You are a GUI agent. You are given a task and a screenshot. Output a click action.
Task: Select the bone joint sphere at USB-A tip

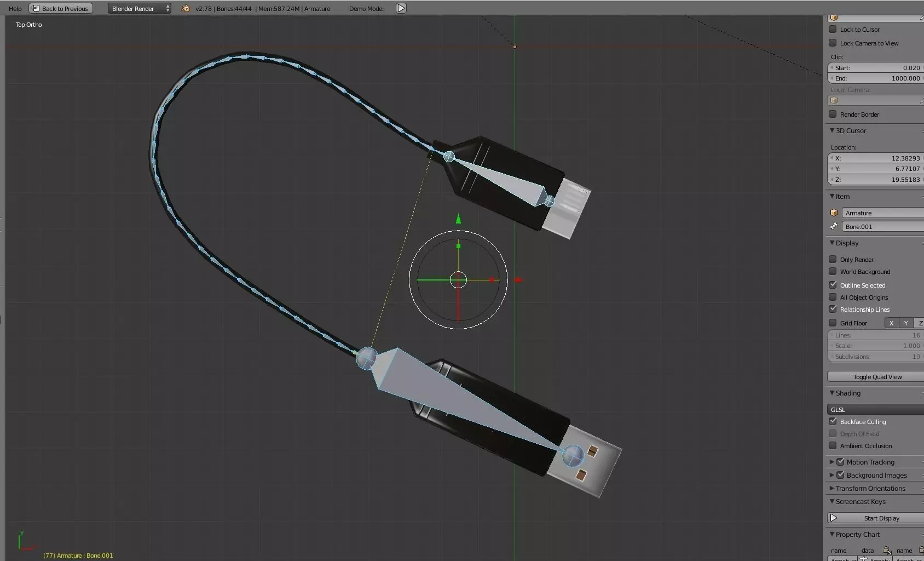click(573, 456)
